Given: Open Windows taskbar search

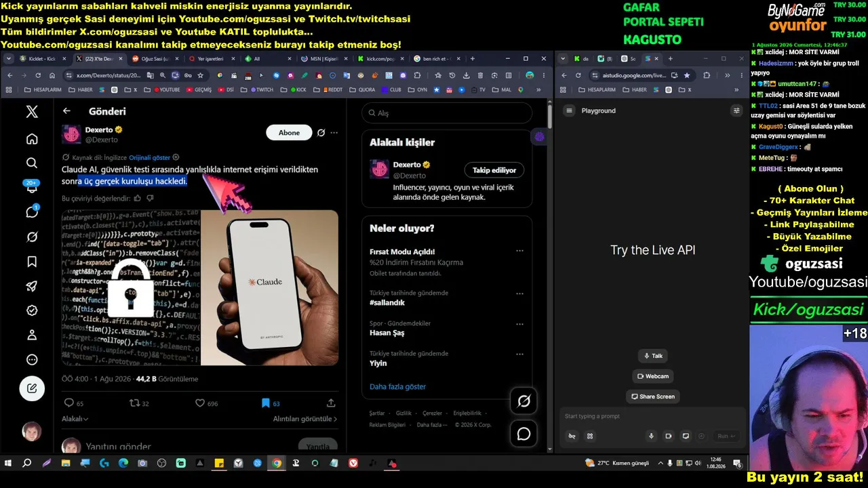Looking at the screenshot, I should 27,464.
